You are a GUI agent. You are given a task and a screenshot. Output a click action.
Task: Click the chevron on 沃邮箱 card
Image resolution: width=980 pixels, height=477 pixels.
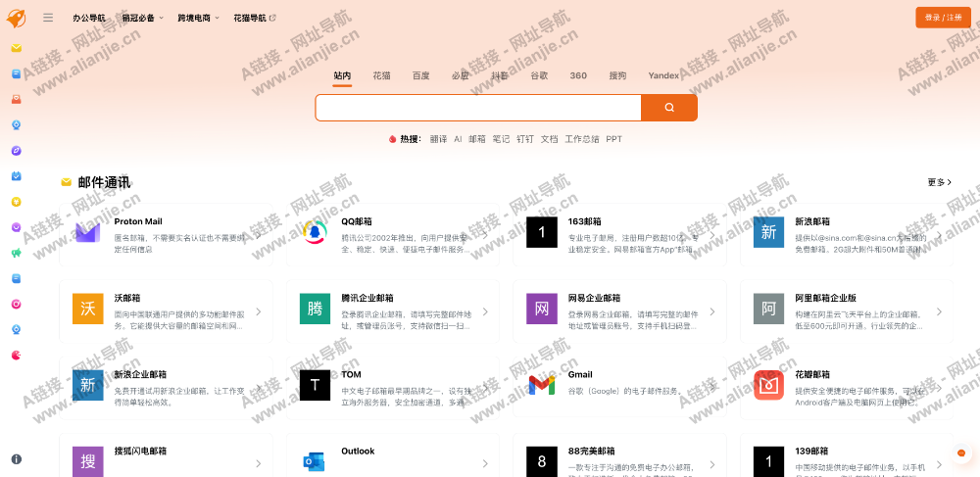[x=258, y=311]
